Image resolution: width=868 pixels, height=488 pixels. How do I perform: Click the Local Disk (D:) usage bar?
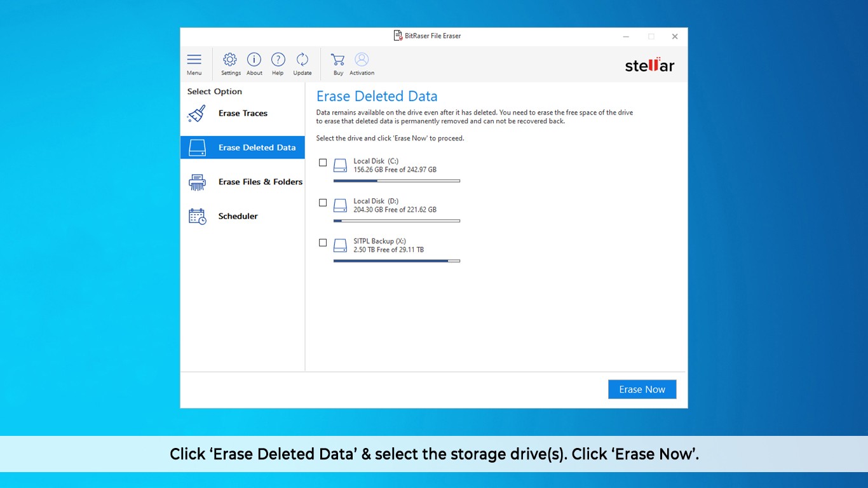click(x=397, y=221)
